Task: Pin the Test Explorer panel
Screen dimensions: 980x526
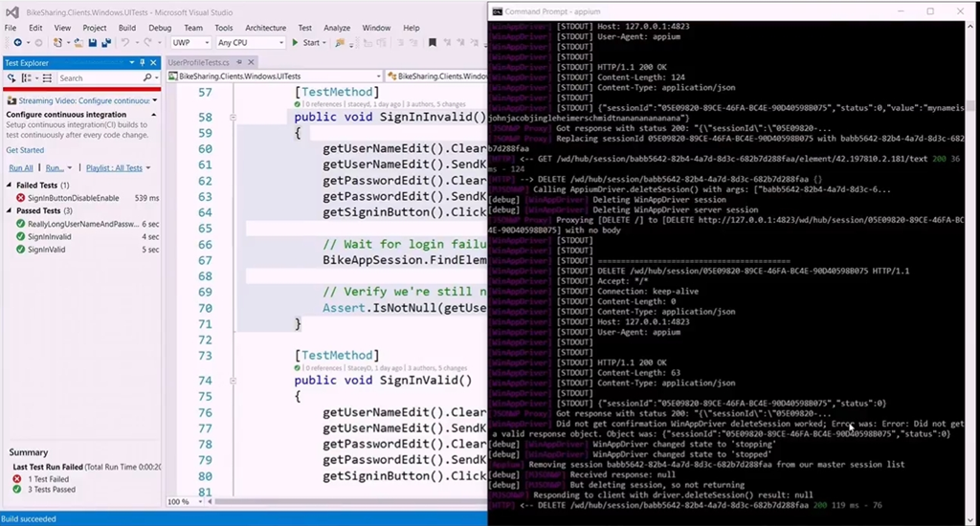Action: pyautogui.click(x=142, y=63)
